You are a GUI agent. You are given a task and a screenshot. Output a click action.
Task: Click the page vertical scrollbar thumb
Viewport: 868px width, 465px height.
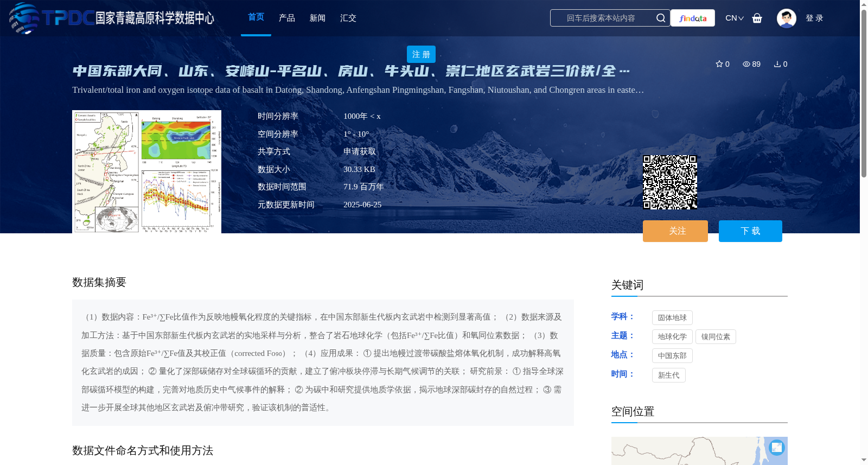tap(864, 92)
